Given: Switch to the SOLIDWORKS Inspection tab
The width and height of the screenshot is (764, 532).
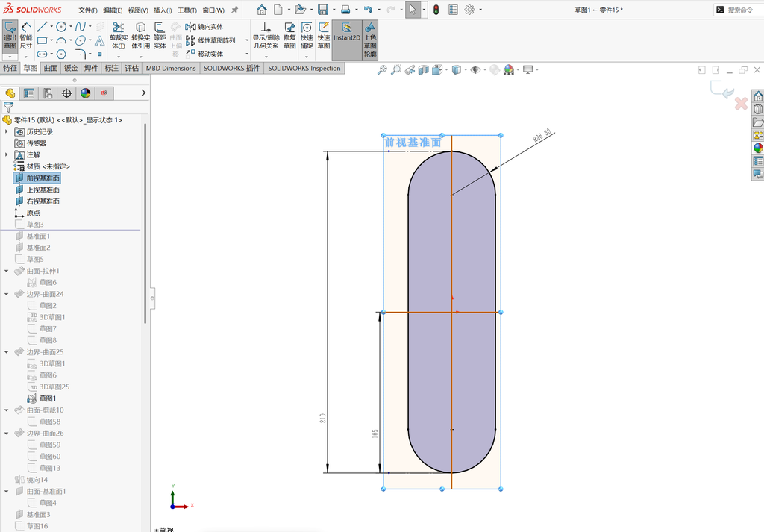Looking at the screenshot, I should tap(304, 68).
